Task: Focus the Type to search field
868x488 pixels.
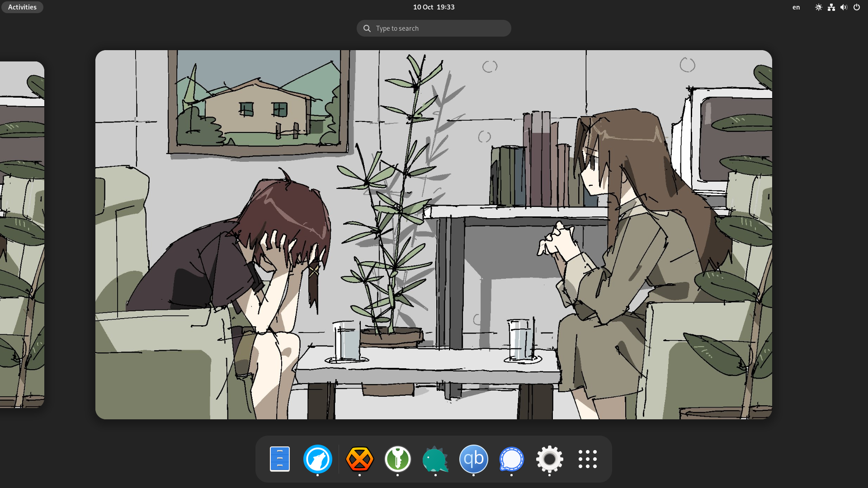Action: coord(434,28)
